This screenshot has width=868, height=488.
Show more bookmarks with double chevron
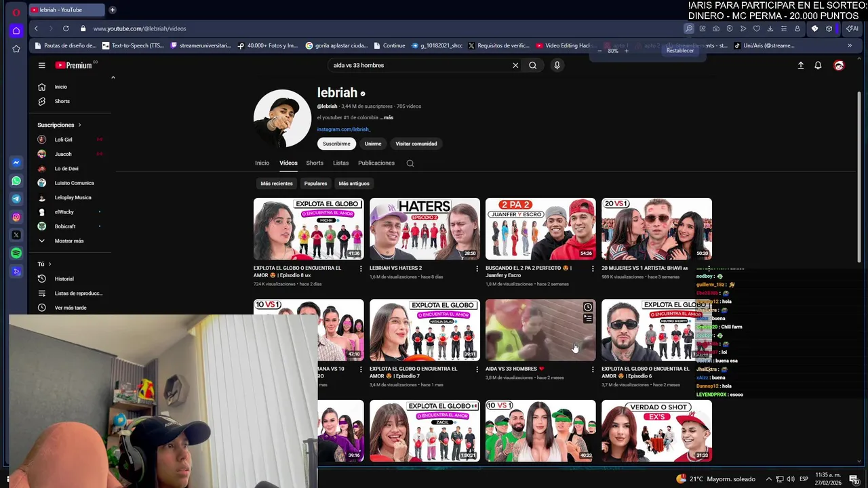click(850, 45)
